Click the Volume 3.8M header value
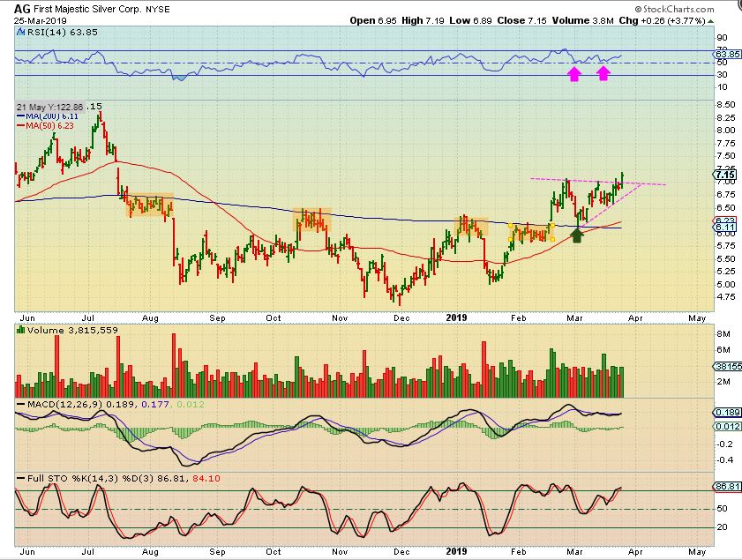Viewport: 742px width, 560px height. (583, 21)
